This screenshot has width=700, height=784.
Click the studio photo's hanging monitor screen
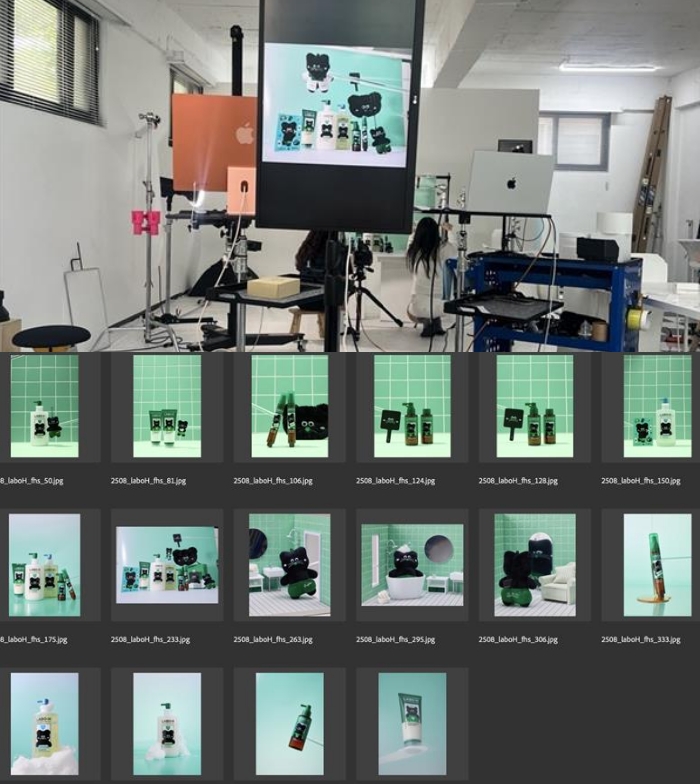click(340, 103)
